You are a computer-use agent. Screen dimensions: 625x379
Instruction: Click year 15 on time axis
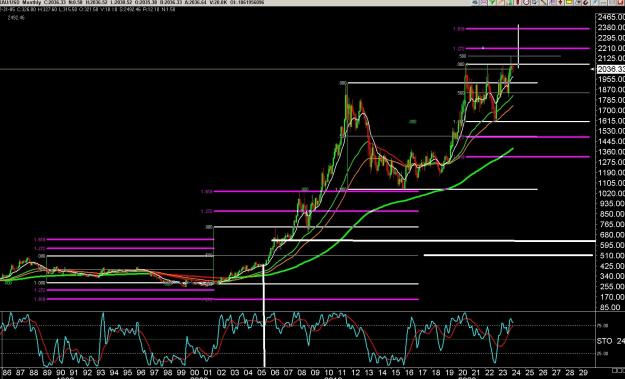[396, 373]
